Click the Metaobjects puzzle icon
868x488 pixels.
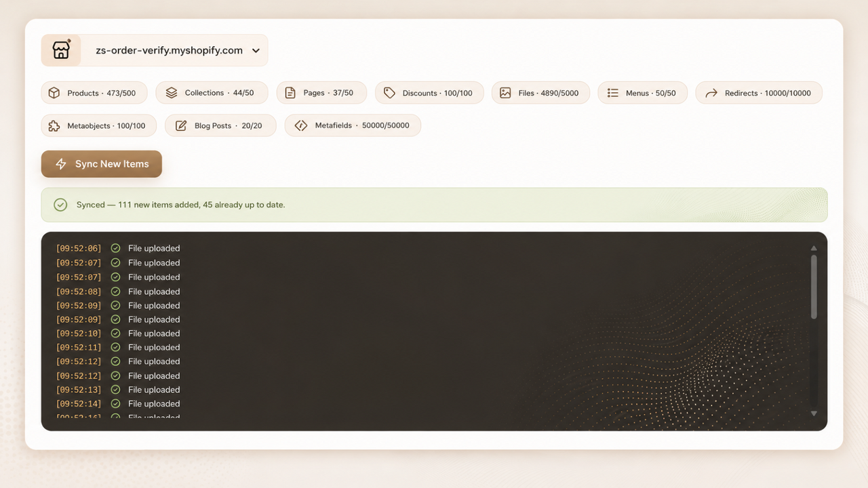point(54,125)
